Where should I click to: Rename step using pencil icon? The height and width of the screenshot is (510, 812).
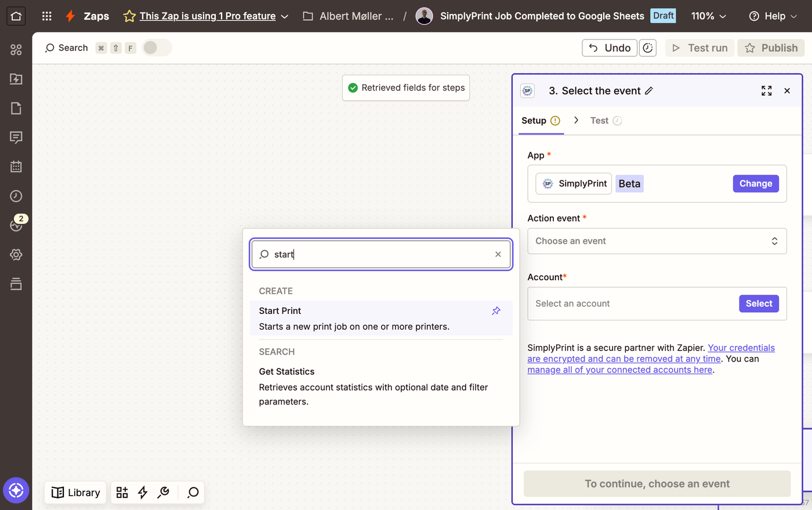pyautogui.click(x=649, y=91)
